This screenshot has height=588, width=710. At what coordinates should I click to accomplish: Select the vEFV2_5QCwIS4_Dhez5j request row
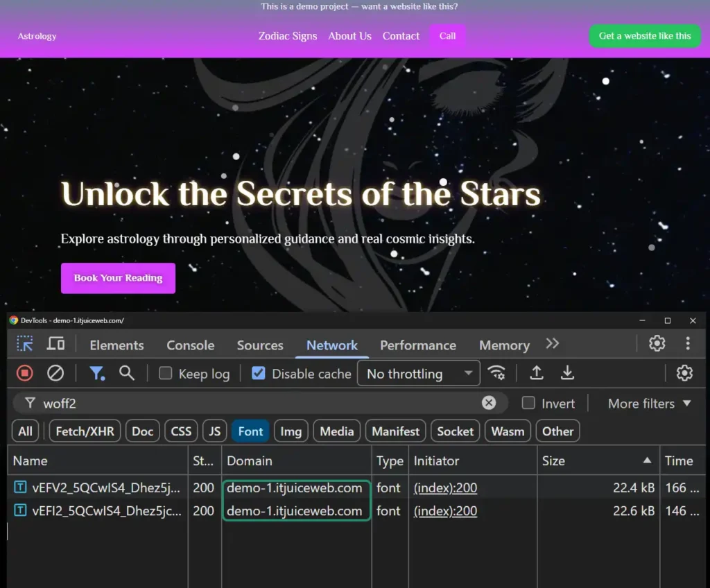(x=356, y=487)
